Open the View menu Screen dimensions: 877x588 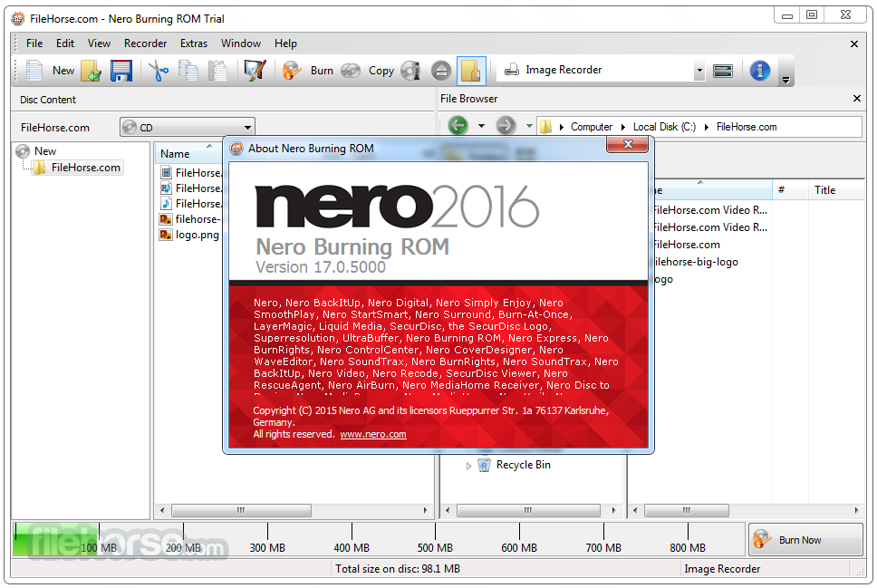pyautogui.click(x=99, y=43)
